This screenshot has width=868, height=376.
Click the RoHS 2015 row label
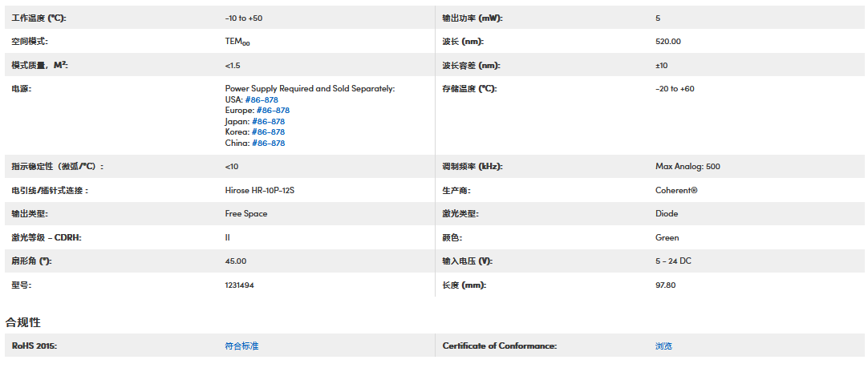(x=34, y=346)
